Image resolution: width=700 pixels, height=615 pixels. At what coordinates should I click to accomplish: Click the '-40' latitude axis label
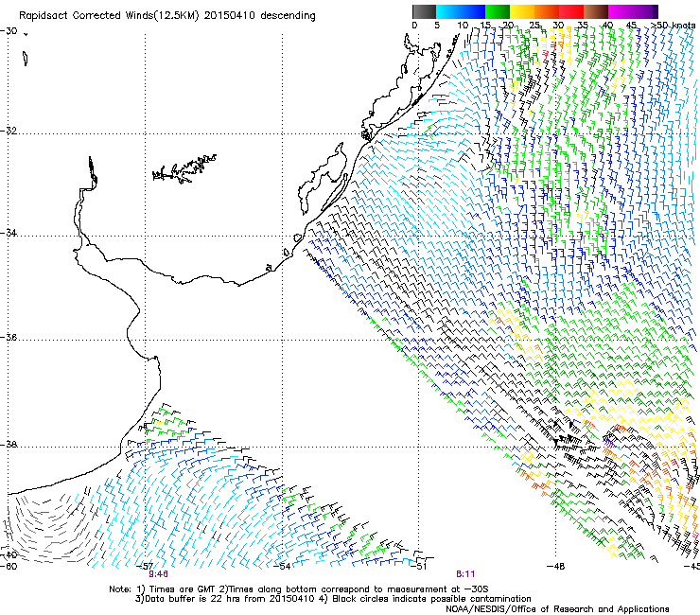click(x=9, y=555)
